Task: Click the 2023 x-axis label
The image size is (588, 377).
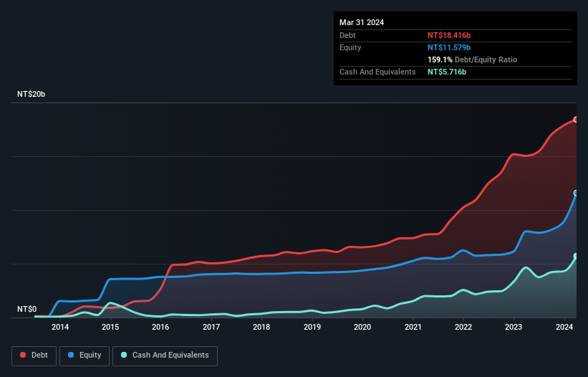Action: (x=514, y=327)
